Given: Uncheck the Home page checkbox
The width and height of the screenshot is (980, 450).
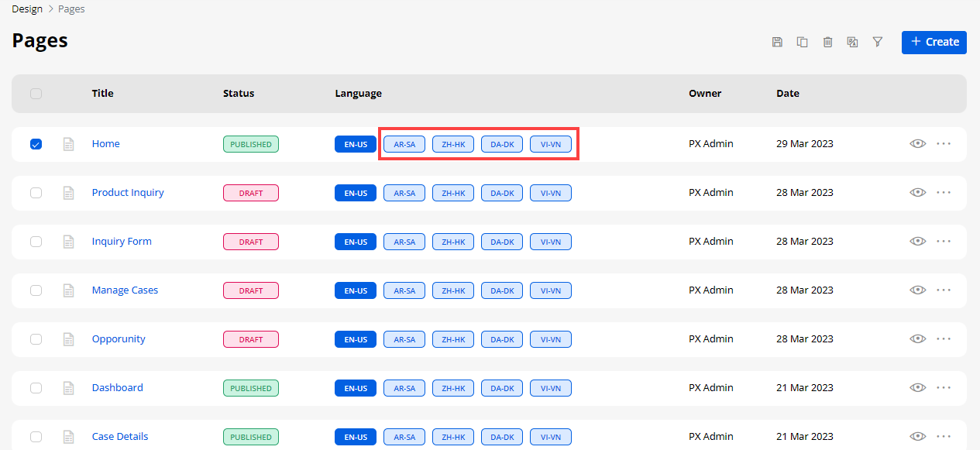Looking at the screenshot, I should tap(36, 144).
